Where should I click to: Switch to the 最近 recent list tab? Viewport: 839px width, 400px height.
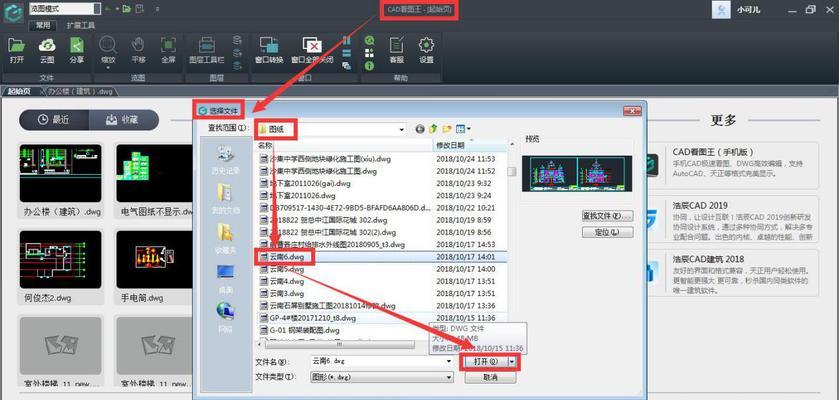coord(54,120)
